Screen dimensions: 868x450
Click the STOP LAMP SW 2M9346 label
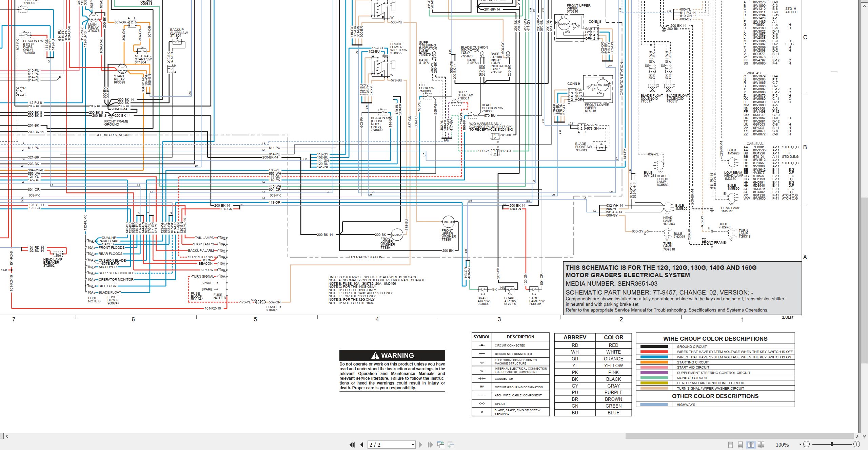click(537, 301)
